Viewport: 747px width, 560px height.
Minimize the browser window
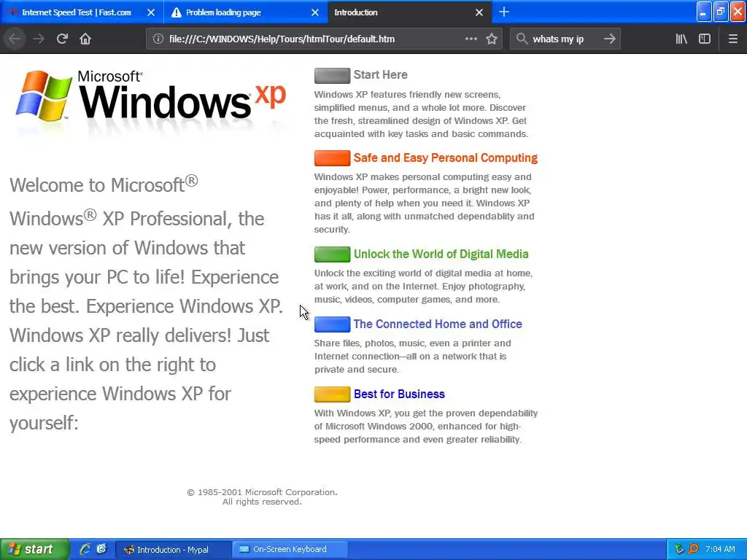(704, 12)
